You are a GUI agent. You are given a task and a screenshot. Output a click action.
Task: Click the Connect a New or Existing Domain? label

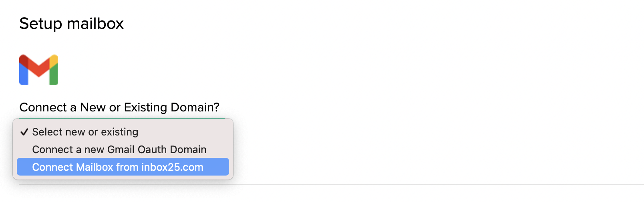(119, 107)
